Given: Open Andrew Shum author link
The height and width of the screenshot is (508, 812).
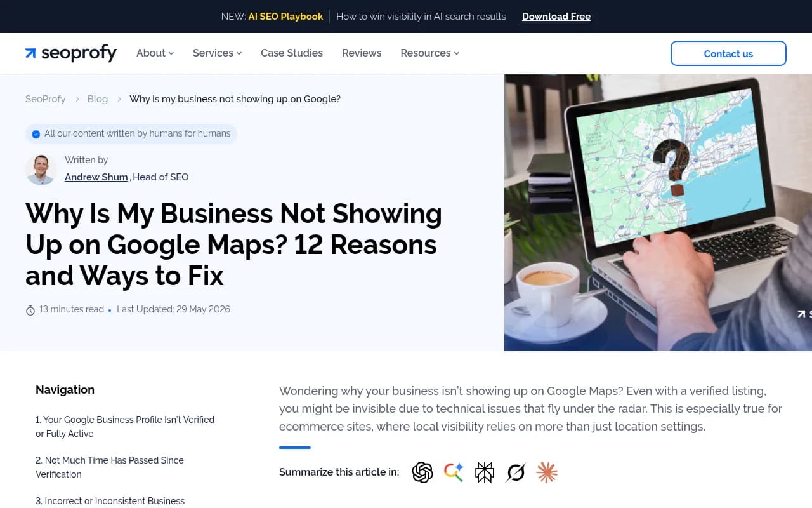Looking at the screenshot, I should point(96,177).
